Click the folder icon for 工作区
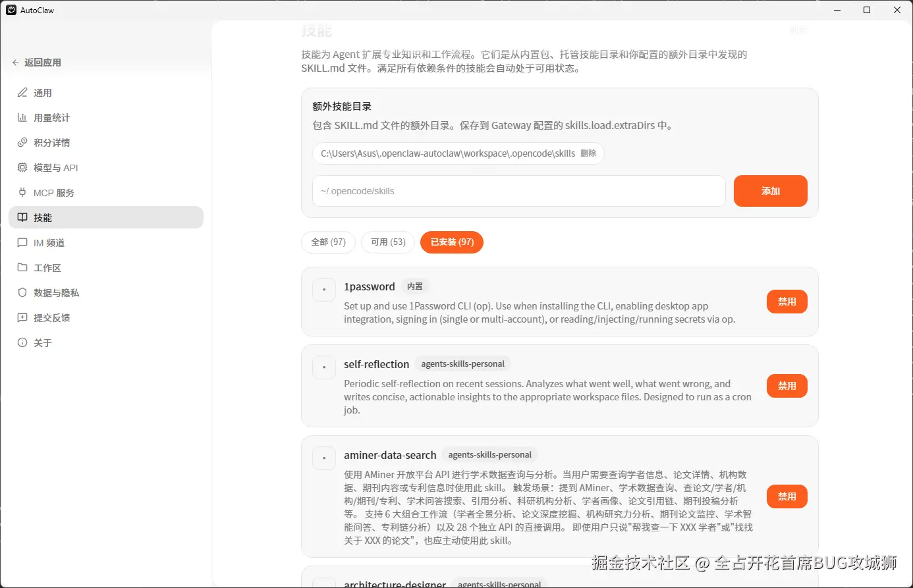 coord(22,268)
